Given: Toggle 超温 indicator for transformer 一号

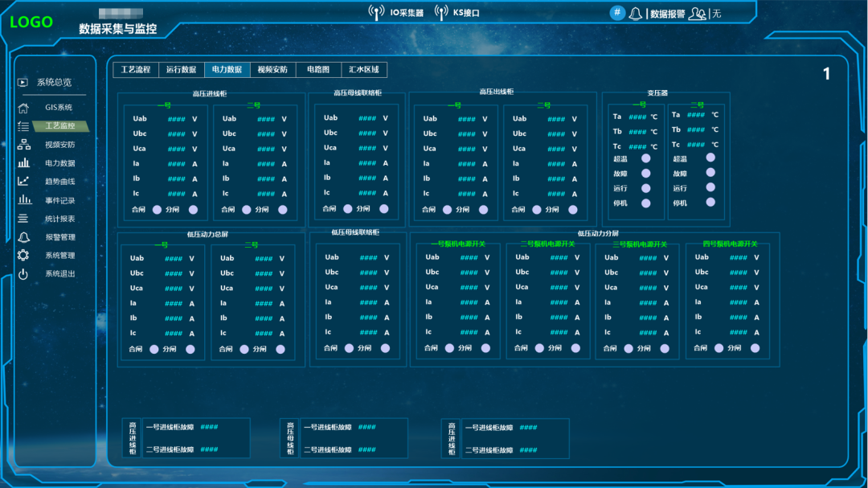Looking at the screenshot, I should tap(645, 158).
